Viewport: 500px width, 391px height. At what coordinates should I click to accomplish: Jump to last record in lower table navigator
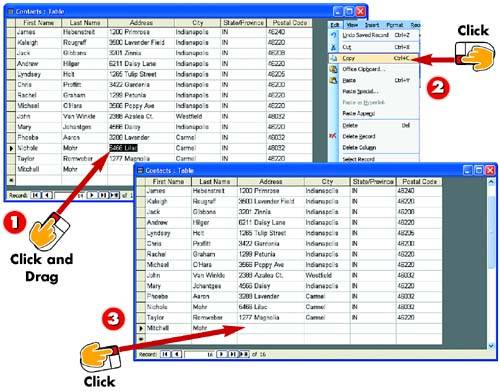click(233, 354)
